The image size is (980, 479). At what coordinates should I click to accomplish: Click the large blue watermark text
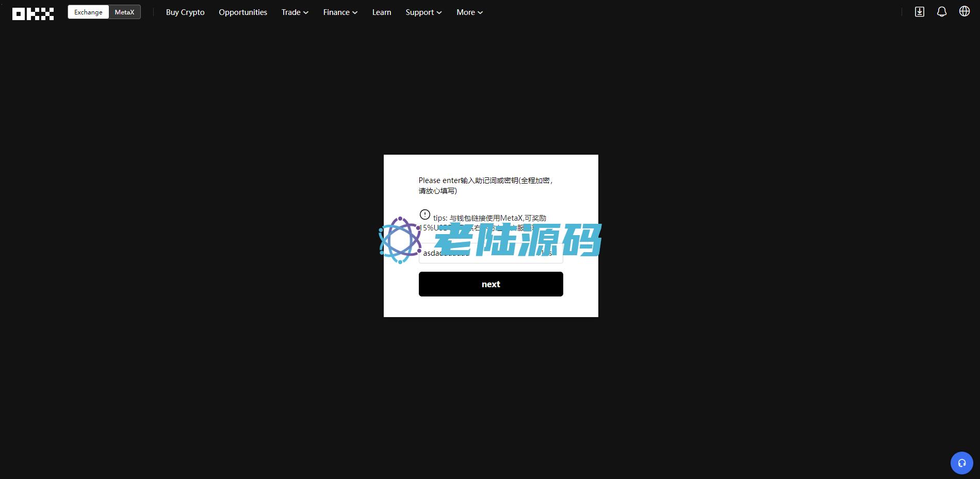(517, 240)
